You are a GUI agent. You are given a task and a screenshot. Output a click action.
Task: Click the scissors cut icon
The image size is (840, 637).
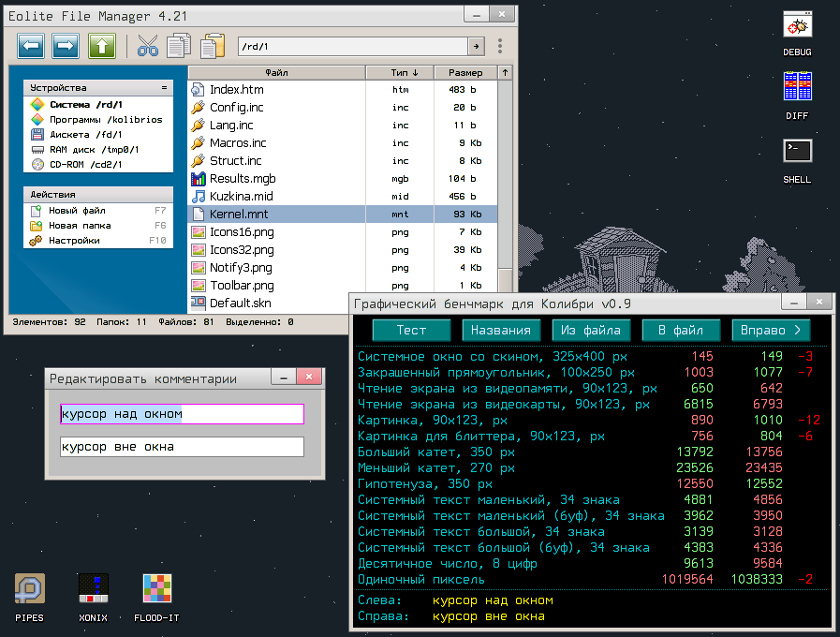click(x=148, y=46)
